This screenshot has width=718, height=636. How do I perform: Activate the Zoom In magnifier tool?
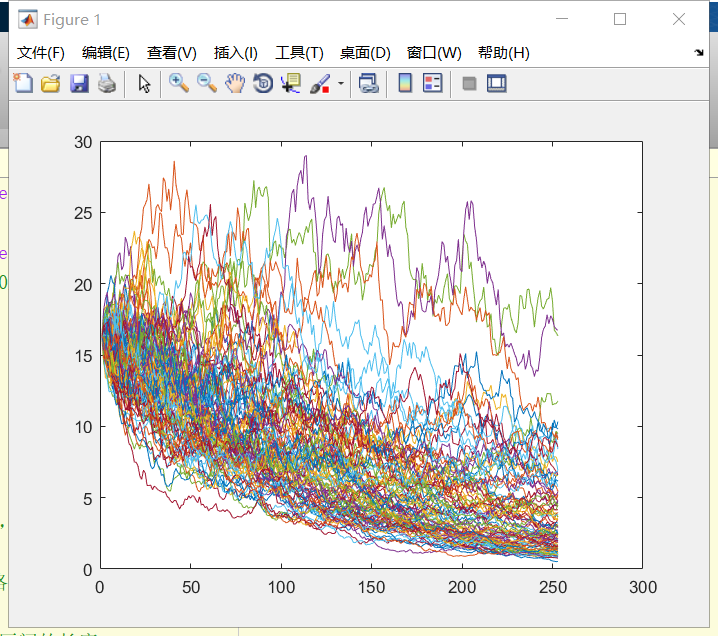[x=179, y=84]
